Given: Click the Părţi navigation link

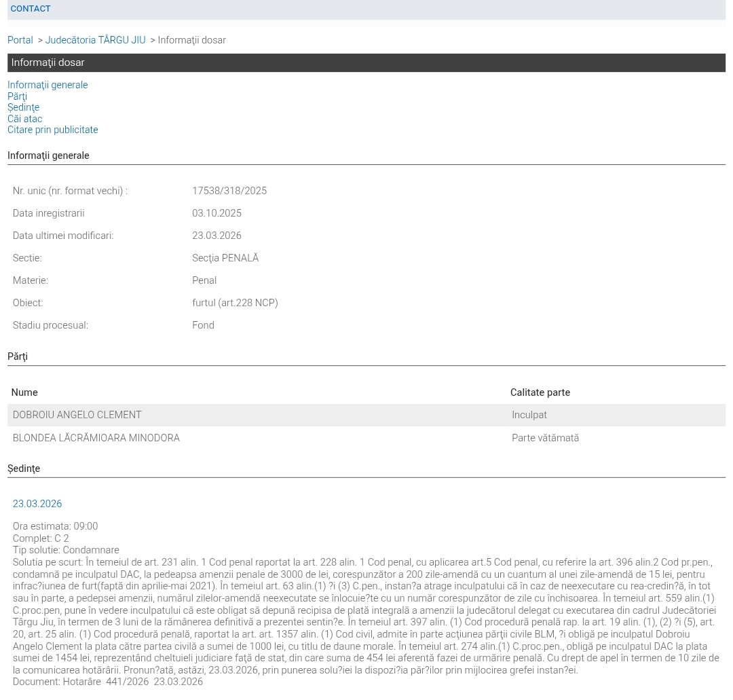Looking at the screenshot, I should 17,96.
